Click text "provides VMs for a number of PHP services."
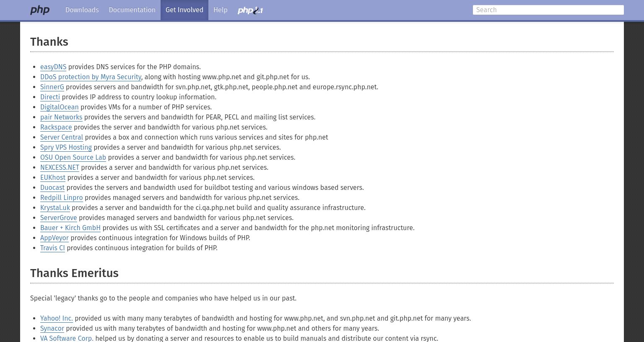 click(x=146, y=107)
